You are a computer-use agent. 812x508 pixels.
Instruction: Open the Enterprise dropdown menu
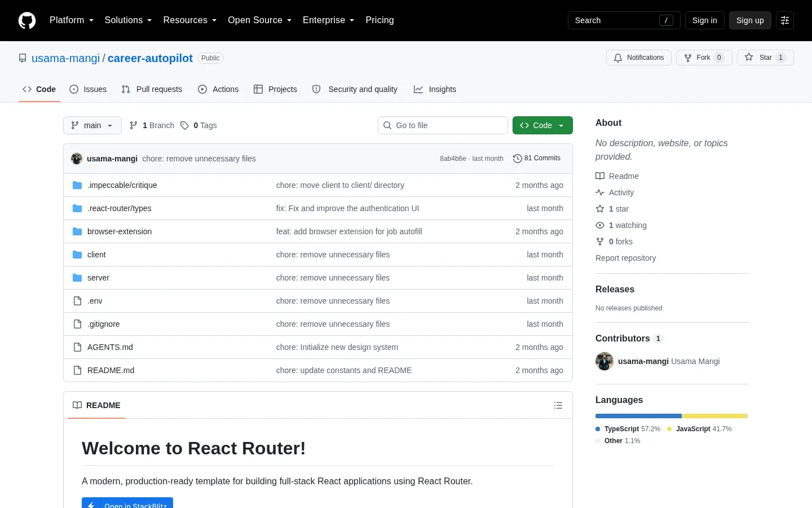click(329, 20)
